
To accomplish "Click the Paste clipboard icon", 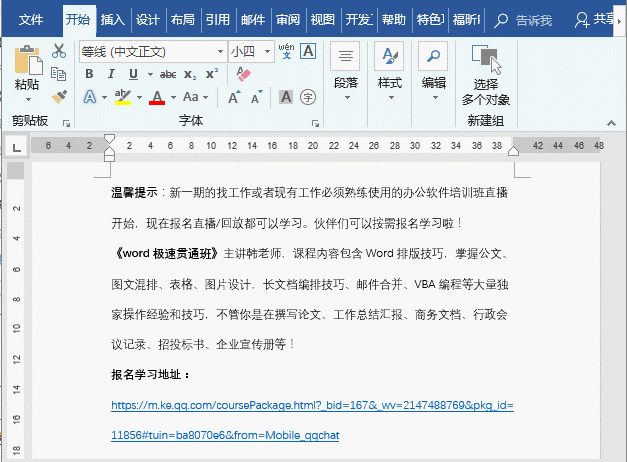I will pos(28,60).
